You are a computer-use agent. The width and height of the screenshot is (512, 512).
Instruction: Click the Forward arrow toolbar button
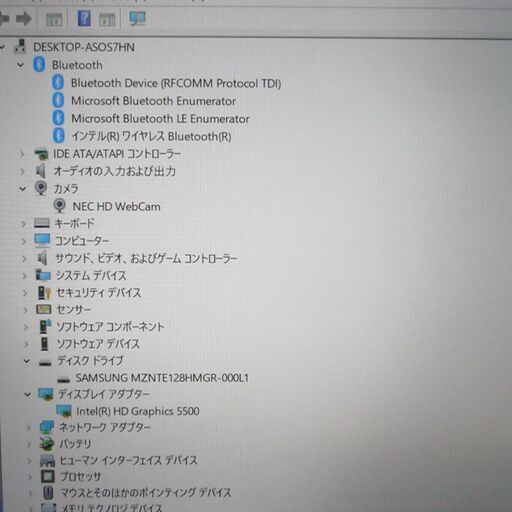(24, 19)
